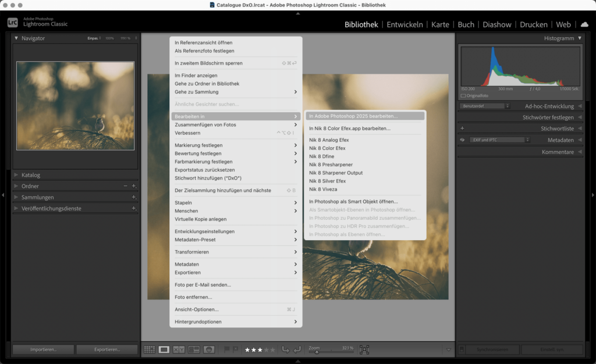
Task: Open Hintergrundoptionen submenu
Action: coord(236,322)
